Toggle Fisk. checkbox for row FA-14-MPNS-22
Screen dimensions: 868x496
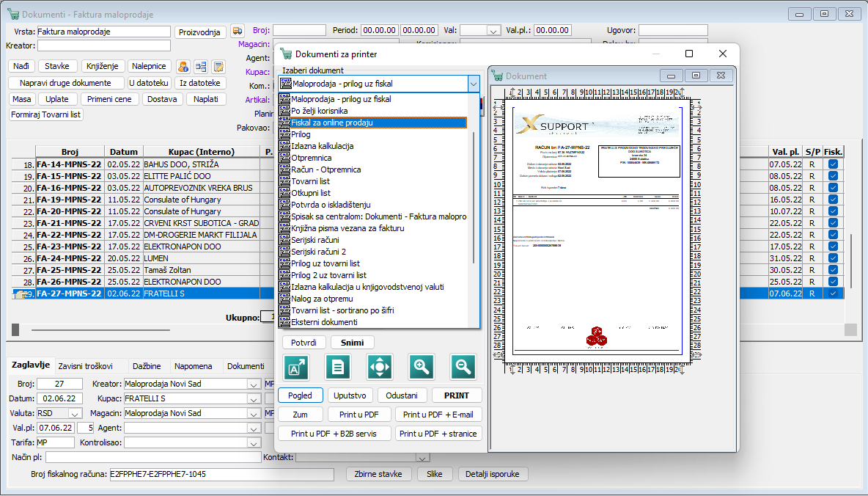(x=833, y=164)
